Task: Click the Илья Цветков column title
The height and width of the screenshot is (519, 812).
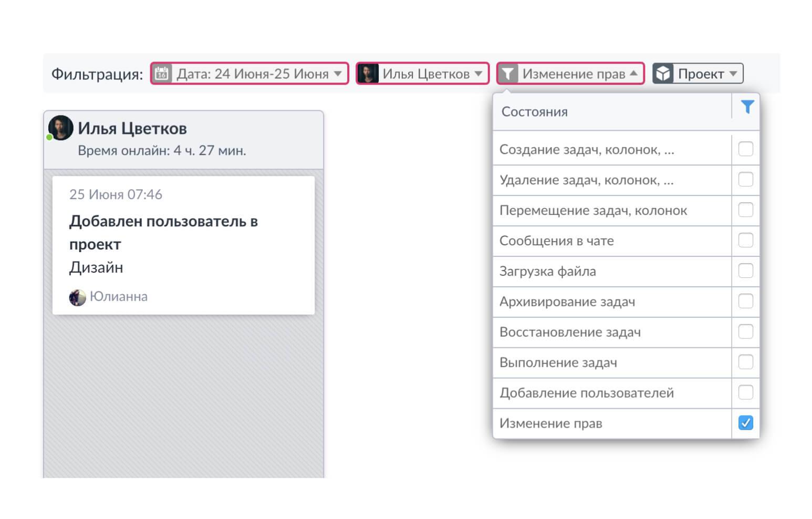Action: pos(132,128)
